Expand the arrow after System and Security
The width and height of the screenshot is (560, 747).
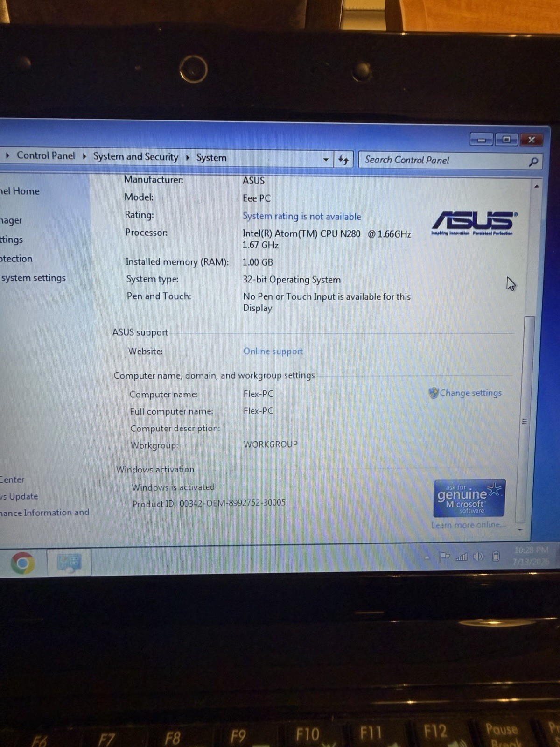pos(188,157)
